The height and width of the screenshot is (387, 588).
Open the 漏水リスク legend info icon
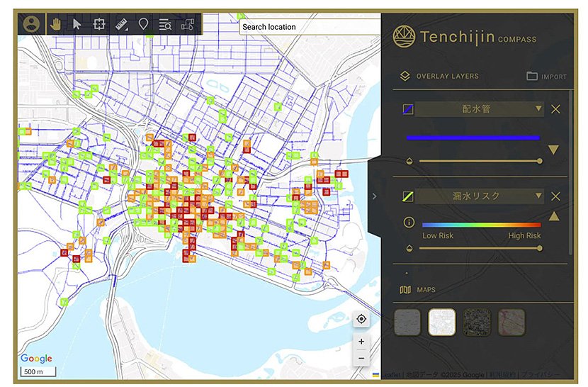tap(409, 223)
